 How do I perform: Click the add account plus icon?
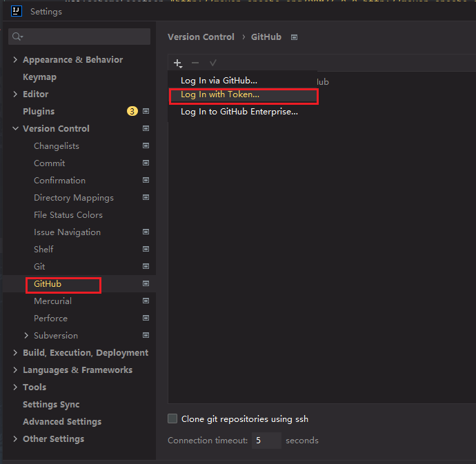click(177, 63)
